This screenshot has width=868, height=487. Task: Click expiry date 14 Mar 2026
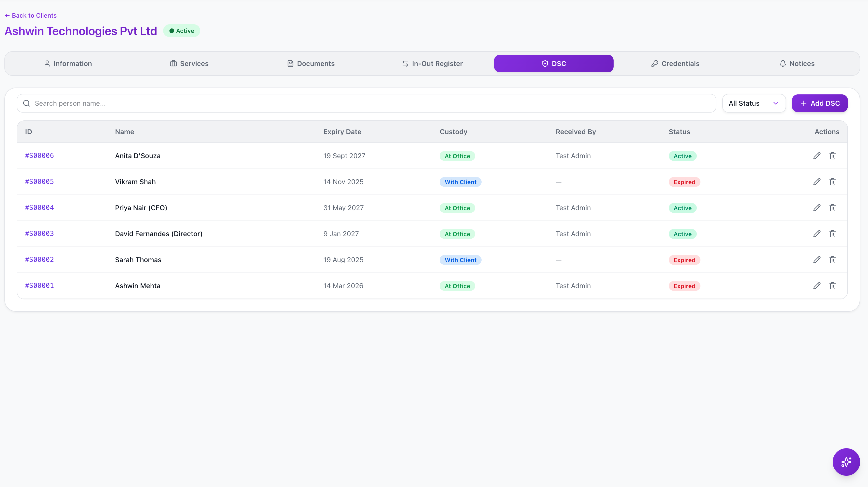click(x=343, y=286)
